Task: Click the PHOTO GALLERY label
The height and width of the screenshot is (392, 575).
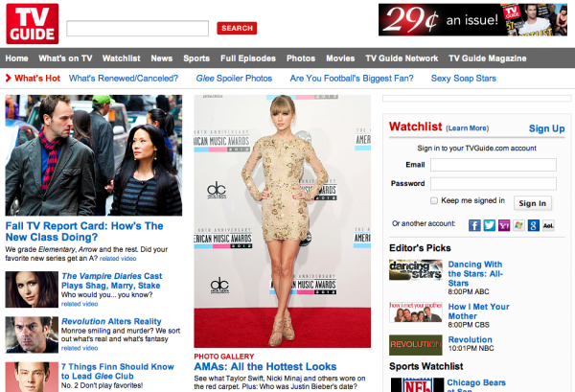Action: click(x=224, y=357)
